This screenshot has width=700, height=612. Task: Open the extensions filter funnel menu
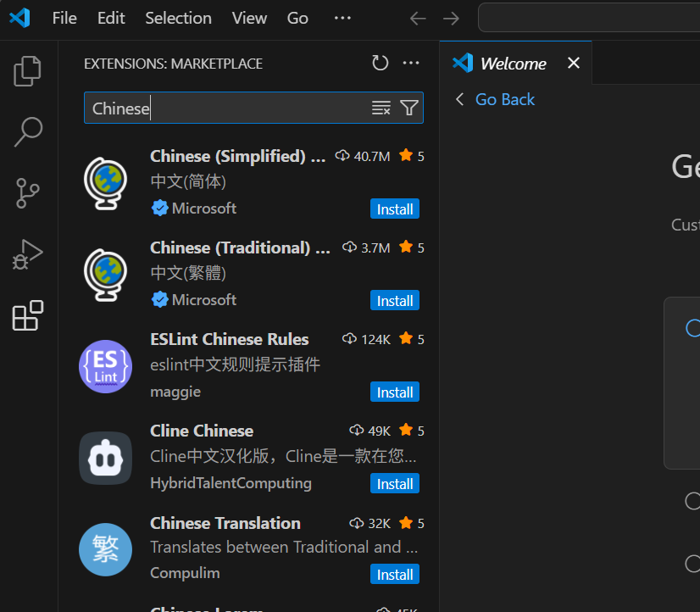[x=409, y=108]
